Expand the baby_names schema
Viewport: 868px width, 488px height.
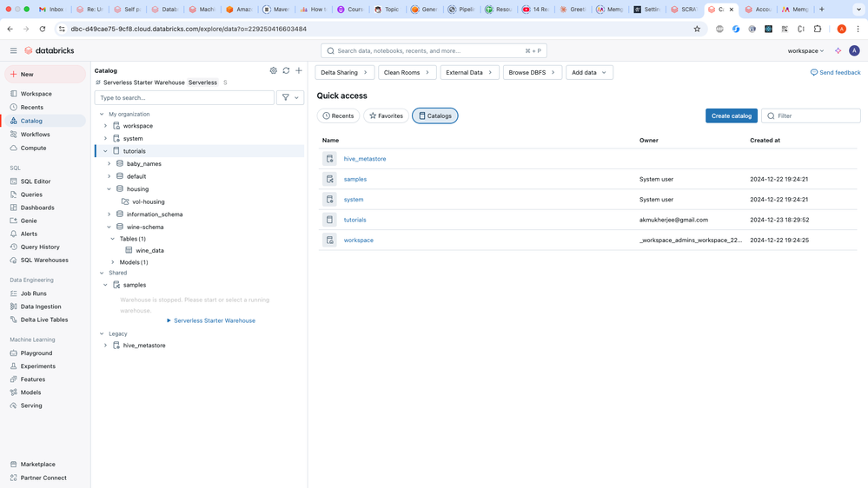point(109,164)
